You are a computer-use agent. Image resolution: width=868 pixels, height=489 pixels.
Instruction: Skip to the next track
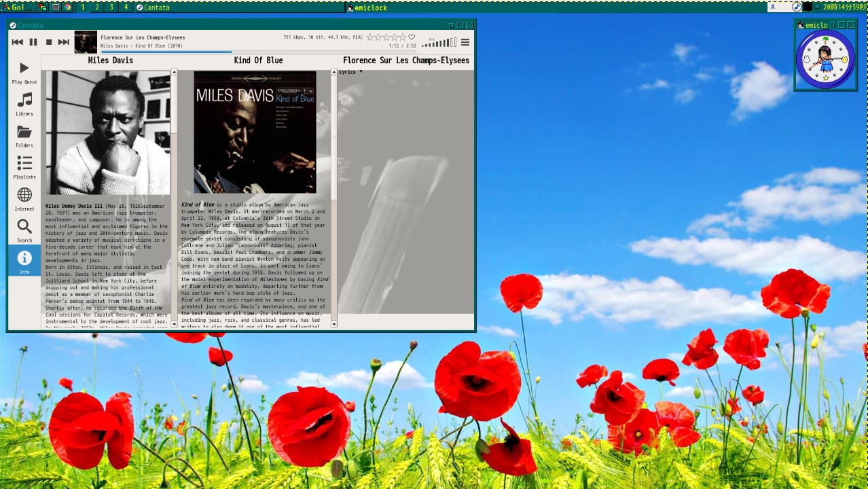click(x=64, y=42)
